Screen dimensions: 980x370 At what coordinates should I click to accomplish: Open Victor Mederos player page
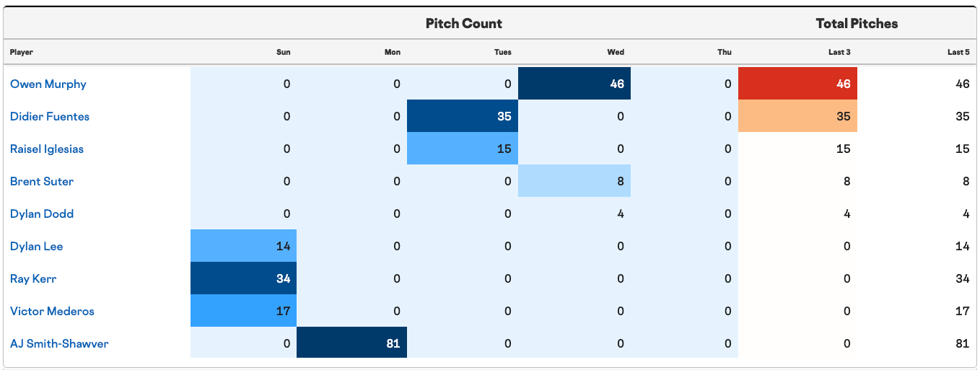[x=52, y=311]
